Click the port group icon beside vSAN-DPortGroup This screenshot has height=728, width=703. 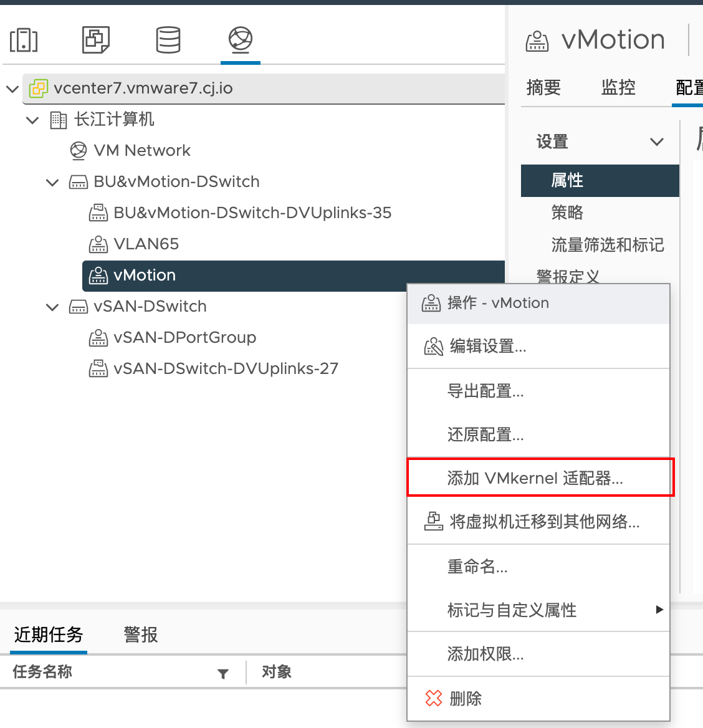(98, 338)
